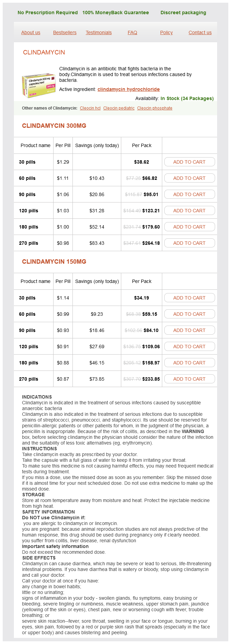Open the Cleocin pediatric link
The image size is (231, 644).
click(119, 108)
